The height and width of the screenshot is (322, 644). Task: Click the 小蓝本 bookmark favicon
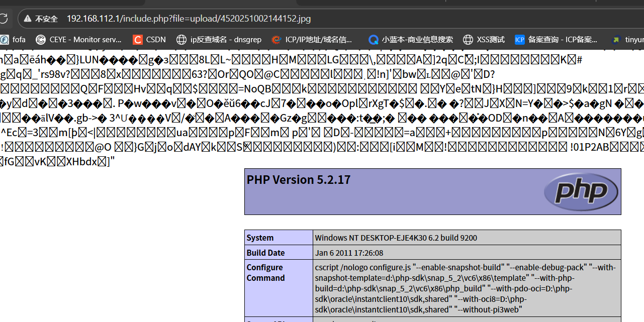point(374,39)
